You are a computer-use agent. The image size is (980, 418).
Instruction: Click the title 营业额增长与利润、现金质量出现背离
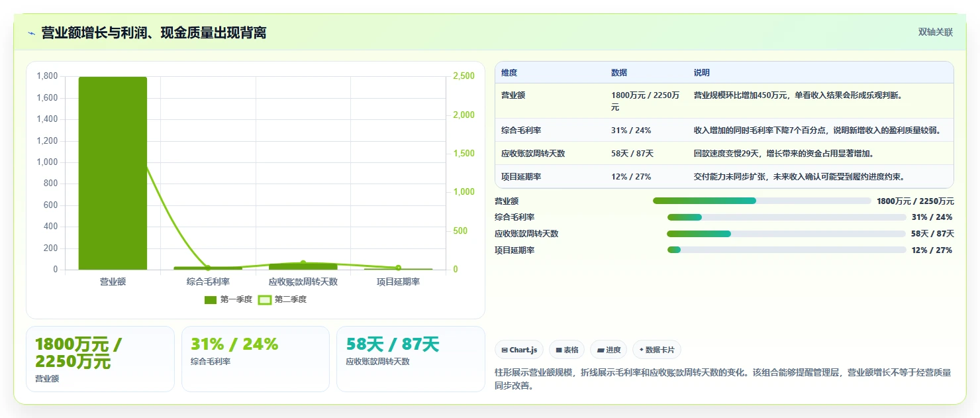click(154, 32)
